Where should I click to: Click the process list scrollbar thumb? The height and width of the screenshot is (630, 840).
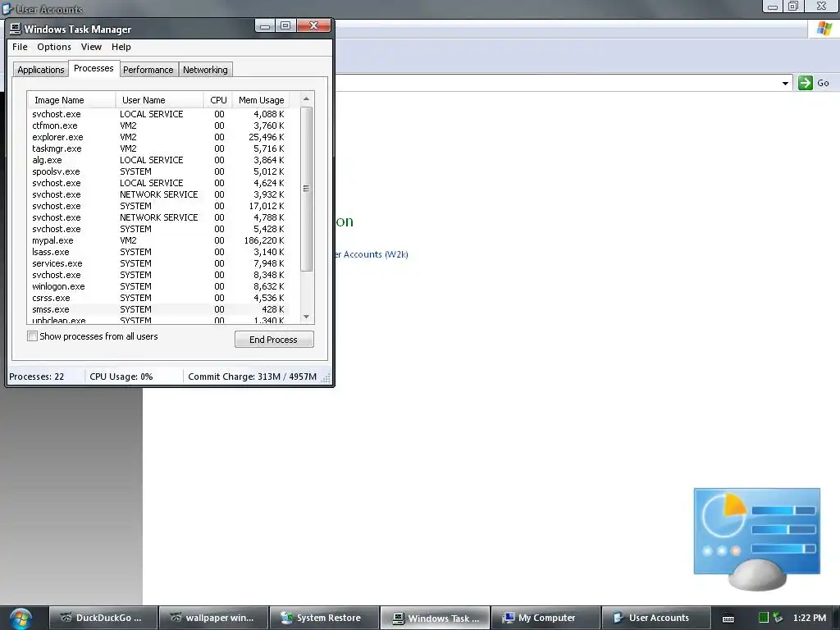307,189
